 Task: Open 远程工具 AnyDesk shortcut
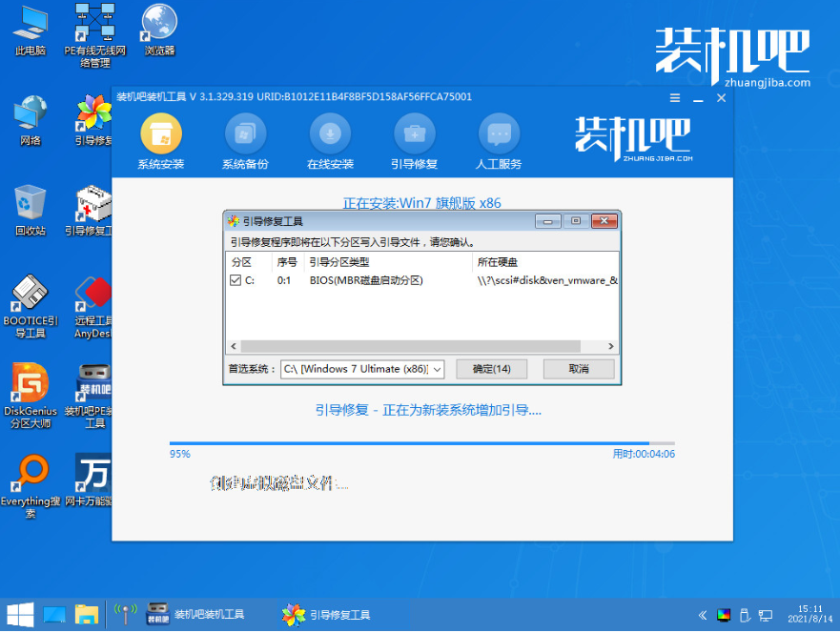[93, 307]
